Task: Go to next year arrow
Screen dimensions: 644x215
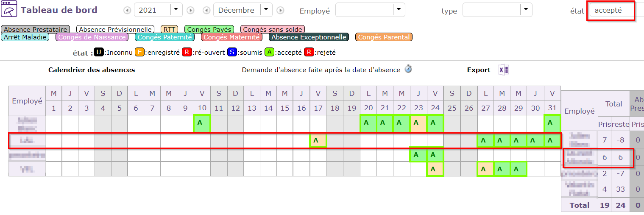Action: (190, 10)
